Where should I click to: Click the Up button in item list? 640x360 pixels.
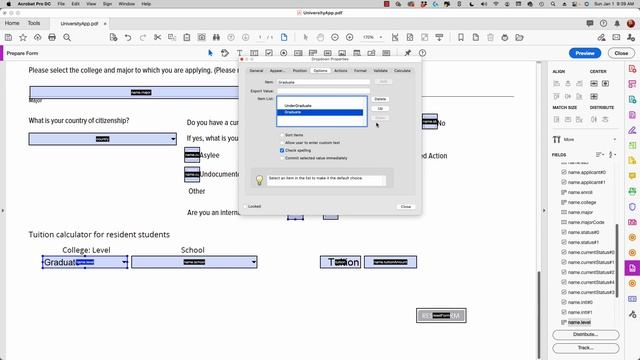(x=380, y=109)
